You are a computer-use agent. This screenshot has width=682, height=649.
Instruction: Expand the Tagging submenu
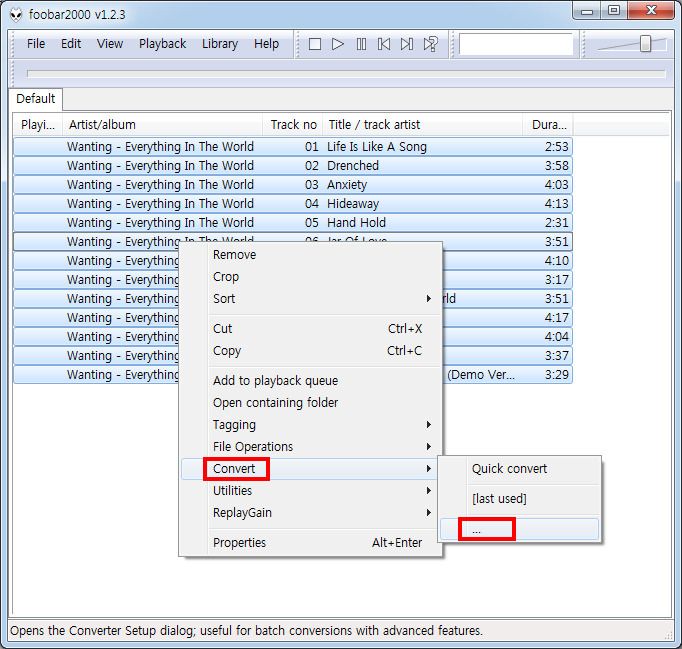[x=311, y=425]
